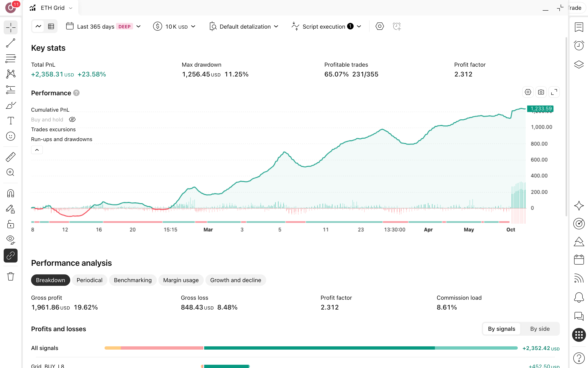Select the crosshair cursor tool

coord(10,28)
